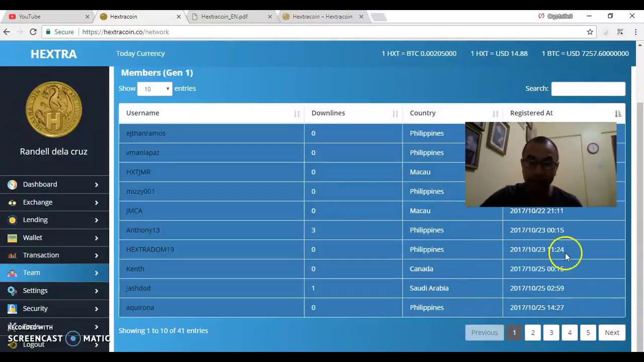Screen dimensions: 644x362
Task: Sort the table by the Country sort icon
Action: pos(496,114)
